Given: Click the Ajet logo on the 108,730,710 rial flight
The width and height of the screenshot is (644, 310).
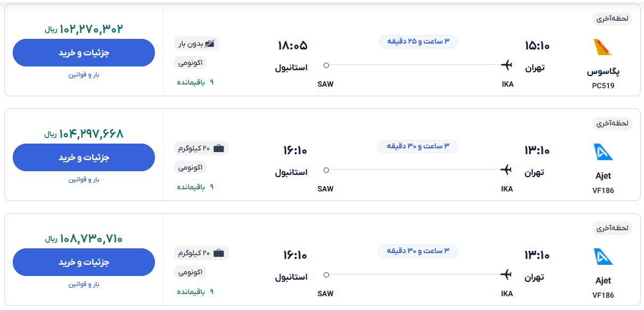Looking at the screenshot, I should (x=603, y=257).
